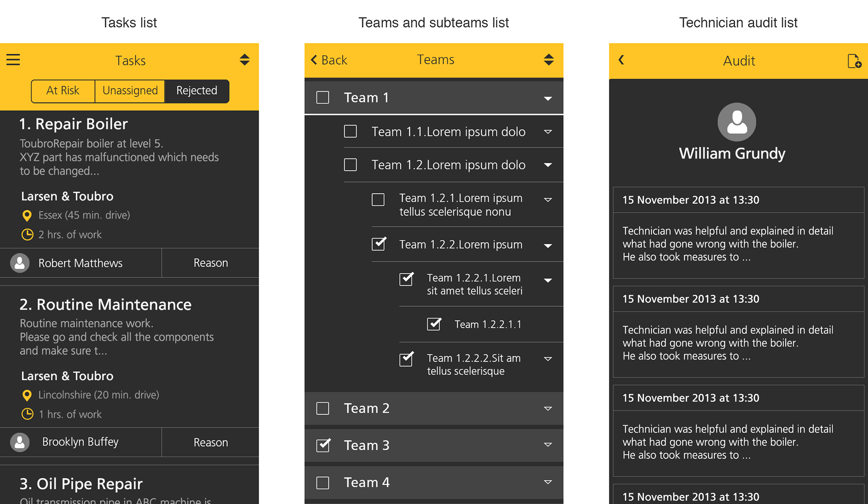Image resolution: width=868 pixels, height=504 pixels.
Task: Go Back from the Teams screen
Action: (329, 60)
